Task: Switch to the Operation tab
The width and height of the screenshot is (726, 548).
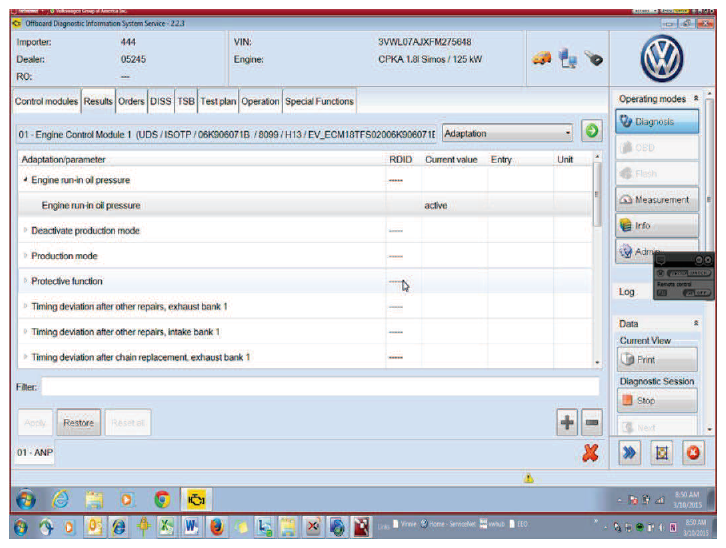Action: (260, 101)
